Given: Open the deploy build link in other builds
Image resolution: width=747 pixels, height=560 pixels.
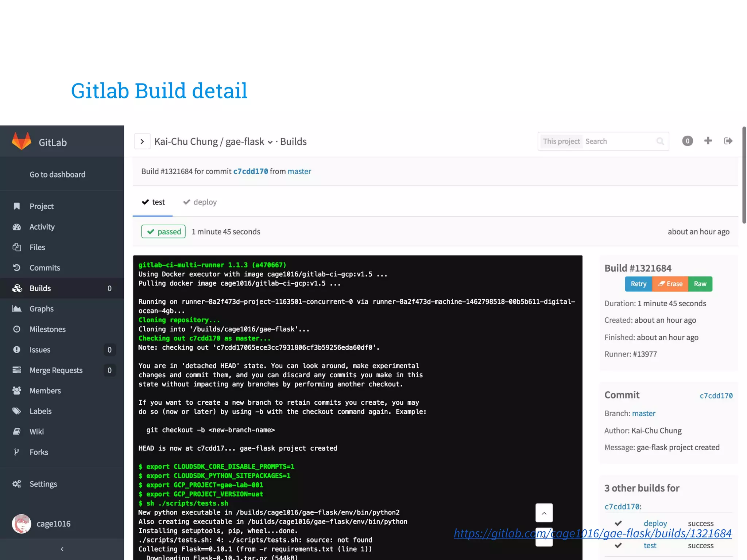Looking at the screenshot, I should [x=655, y=523].
